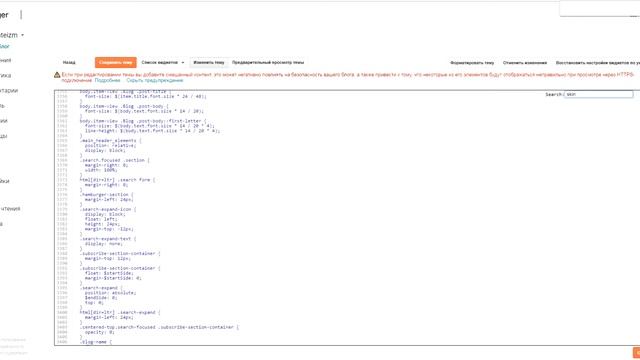Click Отменить изменения

tap(524, 63)
